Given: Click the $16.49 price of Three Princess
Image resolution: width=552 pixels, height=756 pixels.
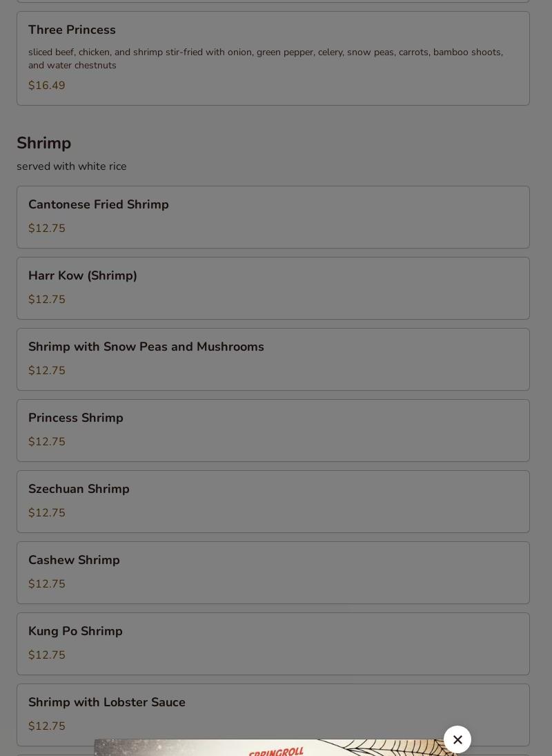Looking at the screenshot, I should click(47, 86).
